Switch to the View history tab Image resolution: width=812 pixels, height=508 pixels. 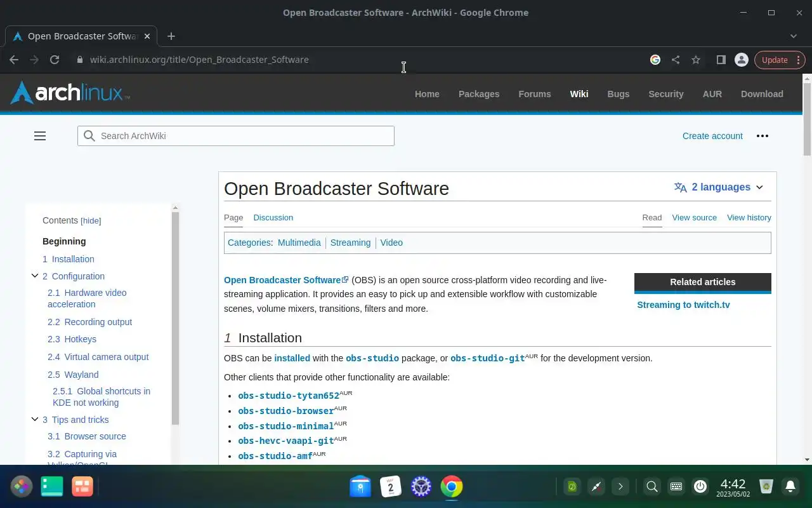pos(749,217)
